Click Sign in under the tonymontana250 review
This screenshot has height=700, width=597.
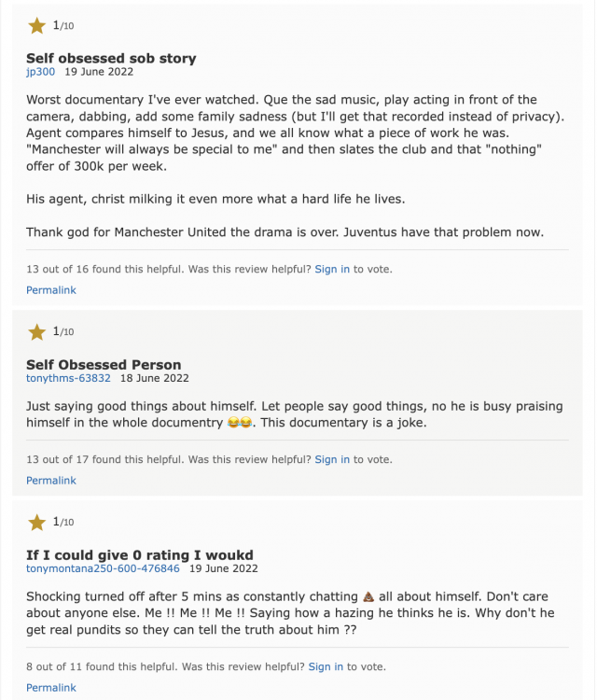(326, 666)
